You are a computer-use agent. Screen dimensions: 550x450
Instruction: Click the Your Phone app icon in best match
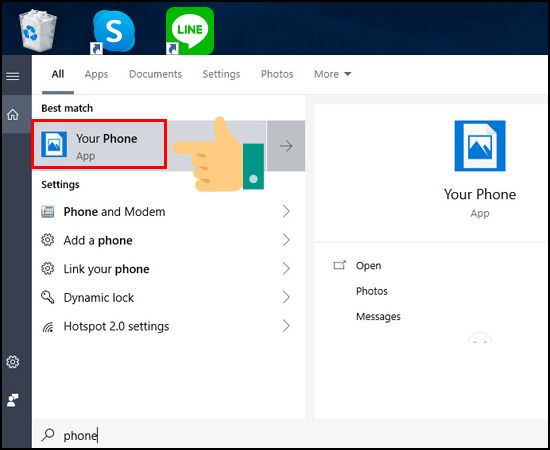coord(54,144)
